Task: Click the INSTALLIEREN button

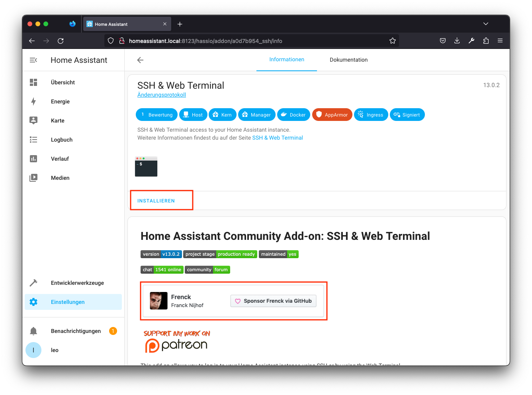Action: pos(156,201)
